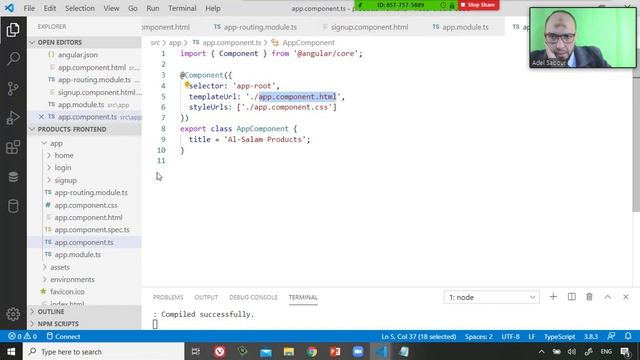Open the Edit menu
Image resolution: width=640 pixels, height=360 pixels.
pyautogui.click(x=50, y=8)
